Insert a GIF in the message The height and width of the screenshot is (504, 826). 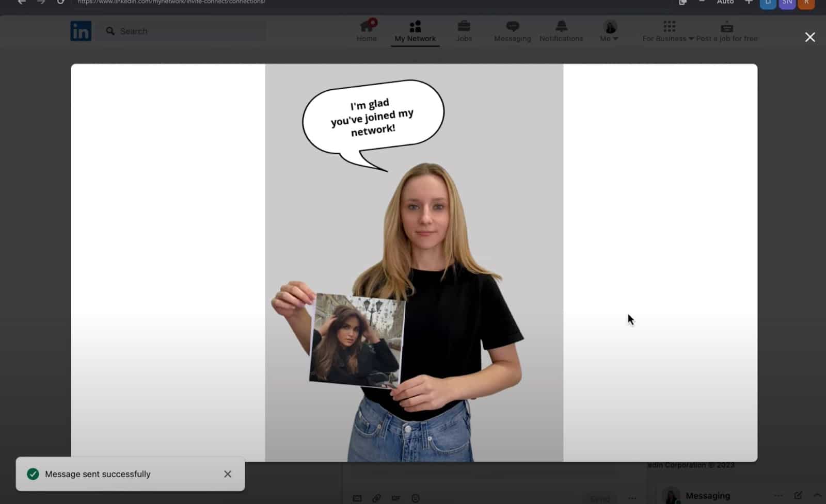click(396, 498)
